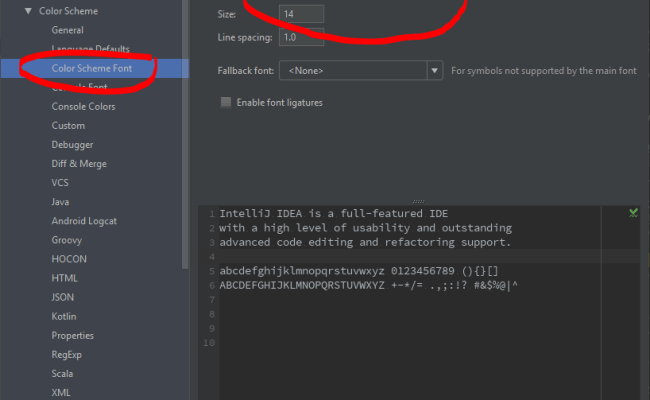Select Diff & Merge item

[x=79, y=164]
